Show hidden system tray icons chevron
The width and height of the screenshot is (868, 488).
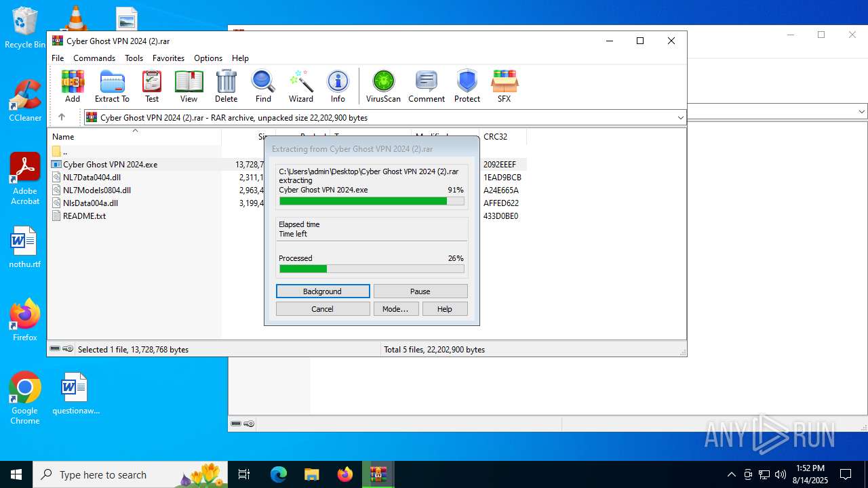[731, 474]
